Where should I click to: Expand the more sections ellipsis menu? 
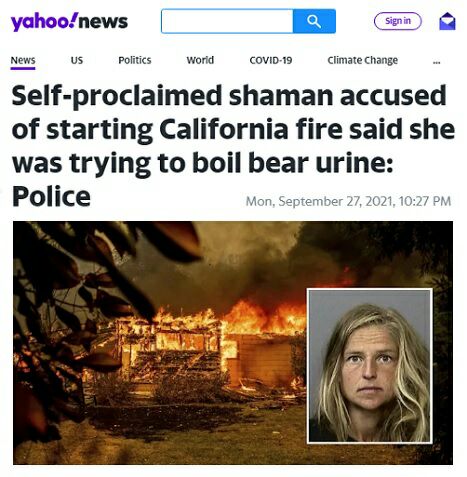tap(436, 62)
